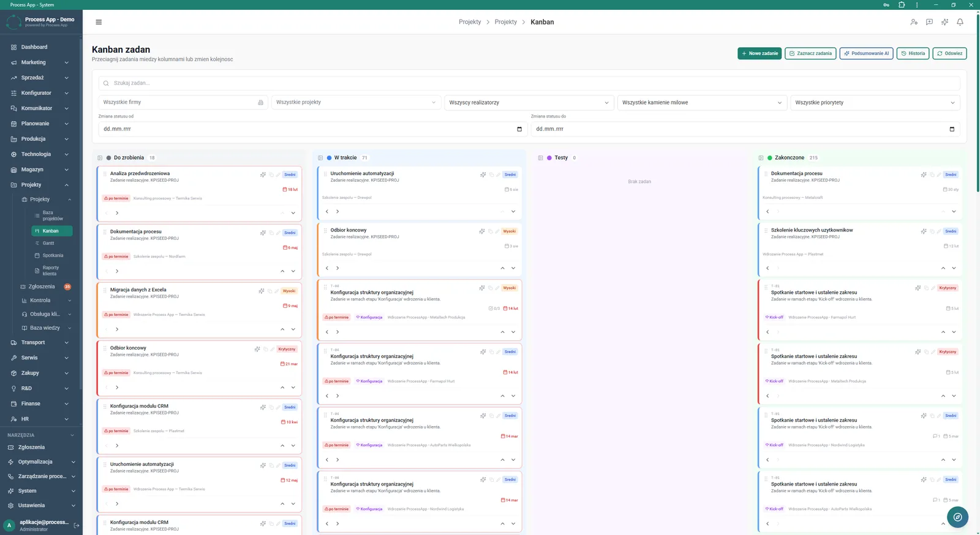This screenshot has height=535, width=980.
Task: Open the floating compass help button
Action: click(x=957, y=517)
